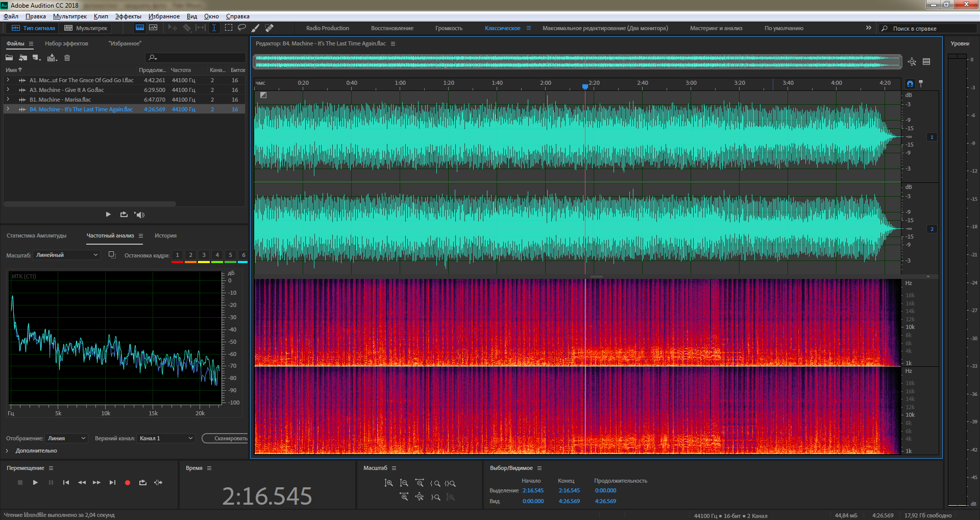Image resolution: width=980 pixels, height=520 pixels.
Task: Switch to the История tab
Action: click(x=165, y=235)
